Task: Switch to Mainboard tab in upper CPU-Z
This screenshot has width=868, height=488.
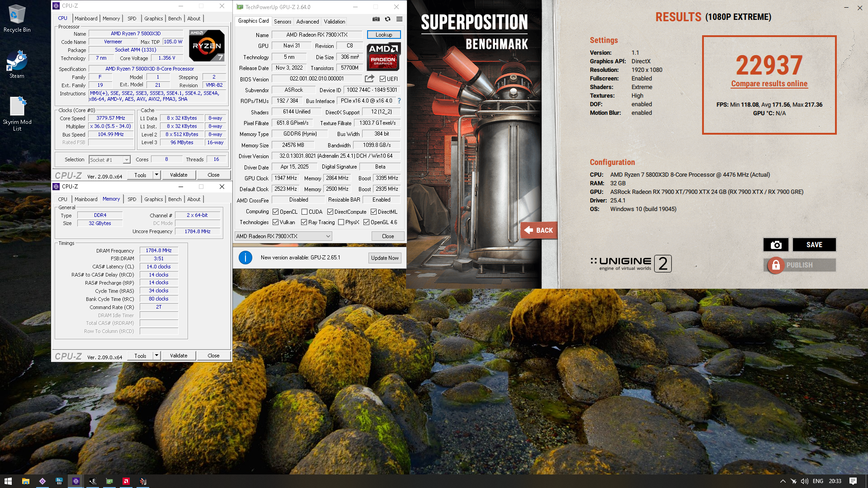Action: 86,19
